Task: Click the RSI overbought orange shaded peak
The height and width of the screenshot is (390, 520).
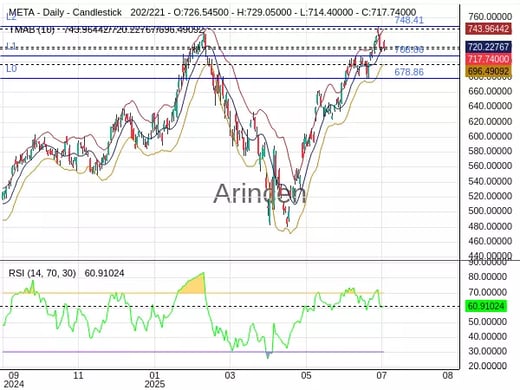Action: coord(195,285)
